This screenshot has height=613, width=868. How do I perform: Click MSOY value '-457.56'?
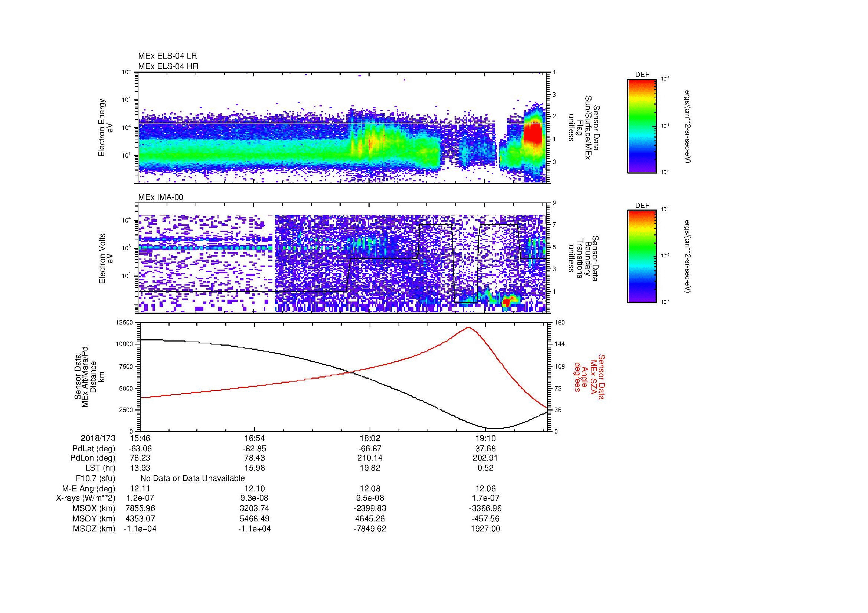coord(485,518)
